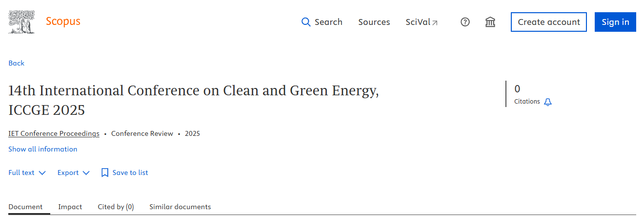Open the Export dropdown menu
This screenshot has height=216, width=644.
tap(74, 173)
